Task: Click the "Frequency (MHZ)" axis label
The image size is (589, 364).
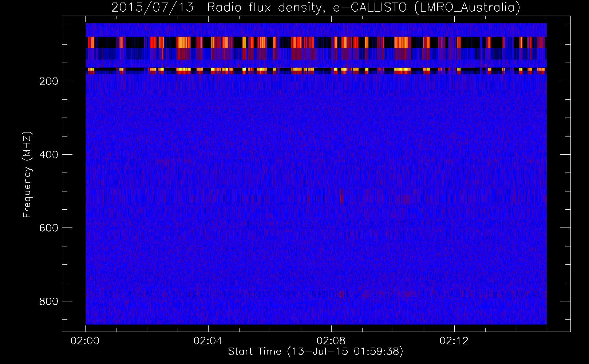Action: [x=27, y=175]
